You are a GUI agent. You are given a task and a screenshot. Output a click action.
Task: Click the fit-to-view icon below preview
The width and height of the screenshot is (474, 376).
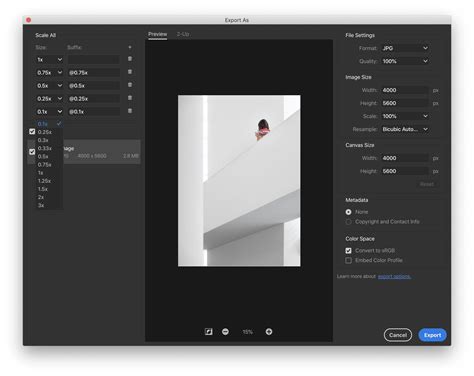coord(208,332)
